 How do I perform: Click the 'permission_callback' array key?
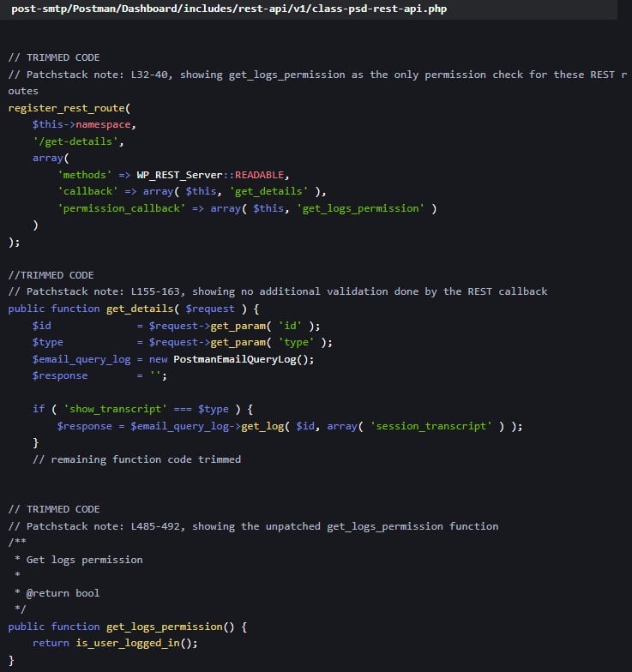pos(122,208)
